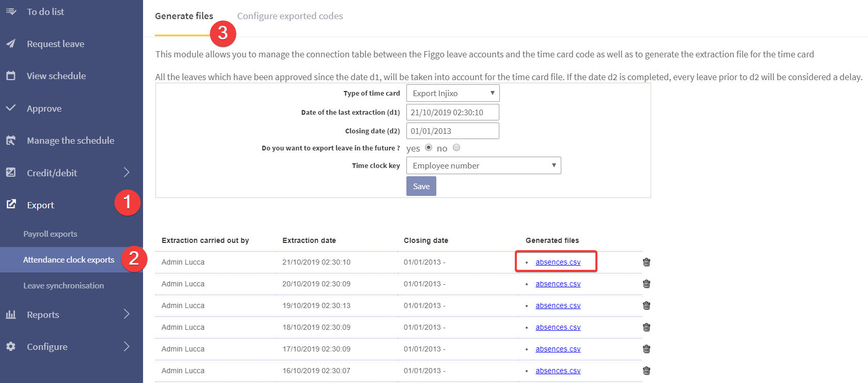Open the Request leave menu
The width and height of the screenshot is (868, 383).
click(x=55, y=44)
